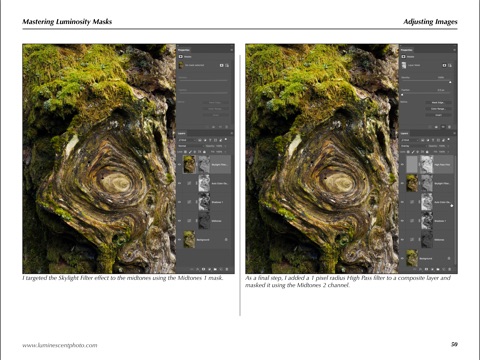Select vector mask button in right Properties panel

click(x=450, y=65)
